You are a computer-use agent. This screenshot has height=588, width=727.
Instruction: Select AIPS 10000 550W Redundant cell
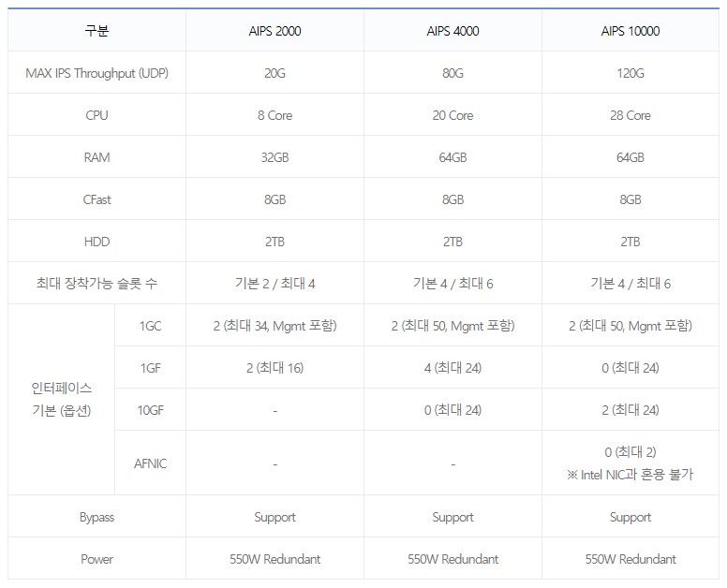click(631, 559)
